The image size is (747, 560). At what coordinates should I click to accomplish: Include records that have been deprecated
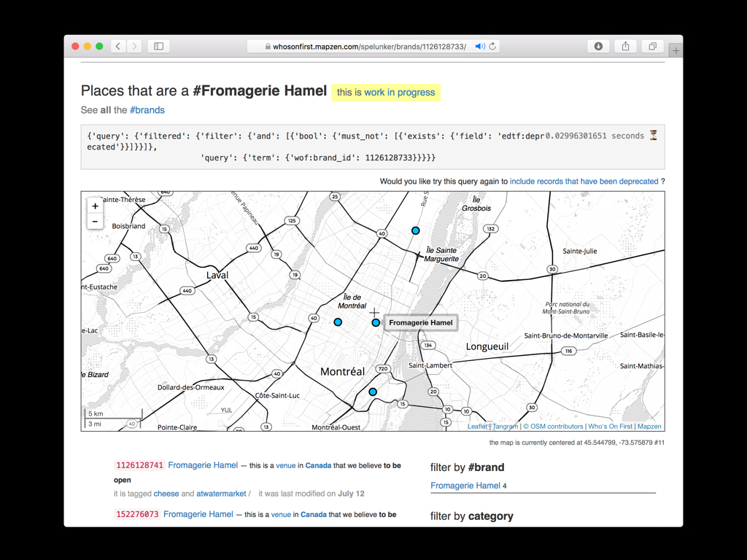pos(584,181)
